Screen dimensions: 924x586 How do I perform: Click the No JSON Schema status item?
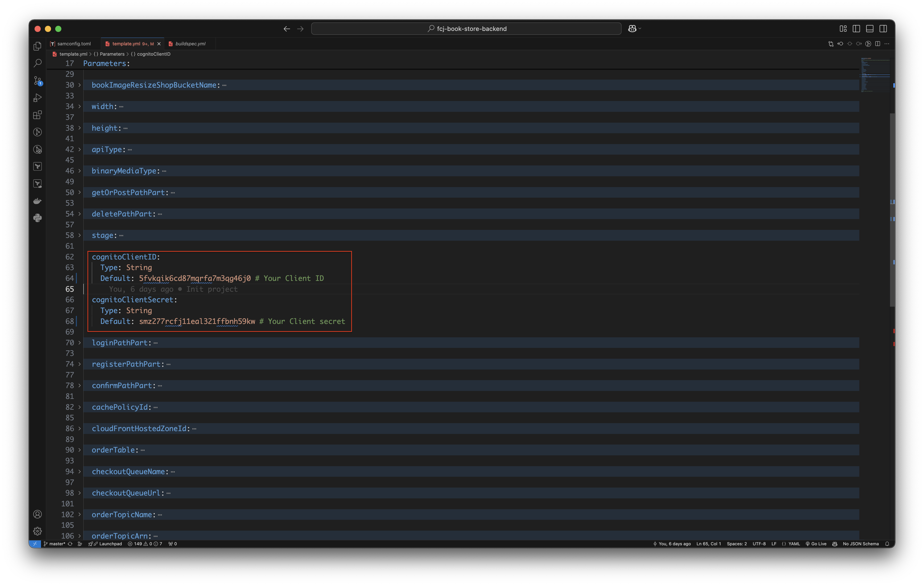[x=861, y=544]
